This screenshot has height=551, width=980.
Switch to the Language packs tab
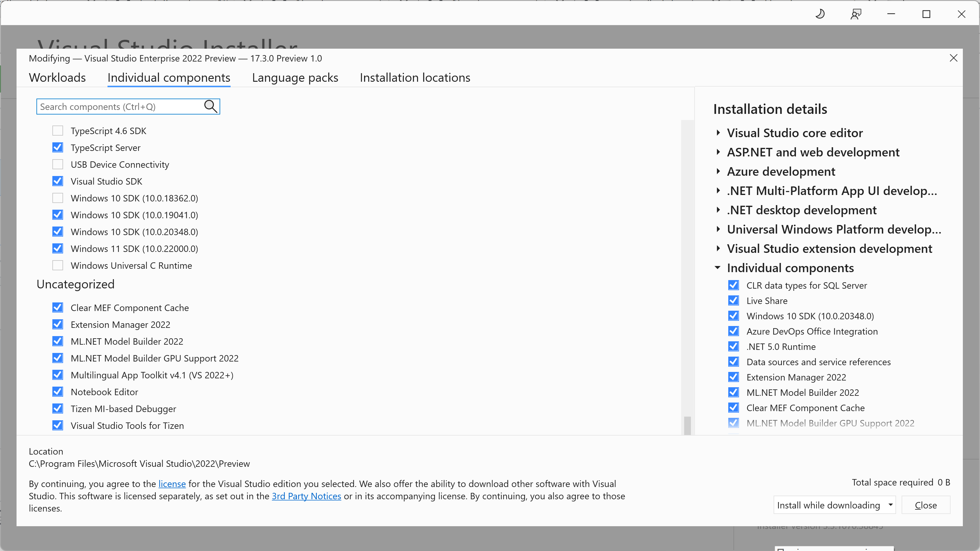pyautogui.click(x=295, y=77)
